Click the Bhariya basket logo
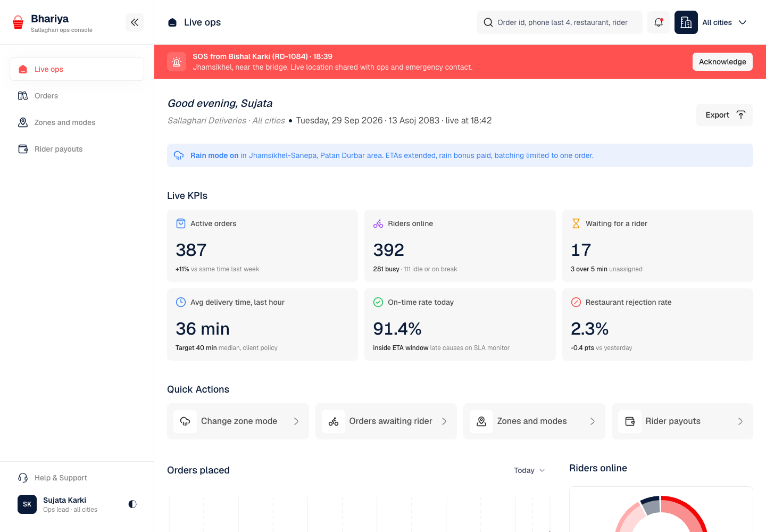 pyautogui.click(x=18, y=22)
